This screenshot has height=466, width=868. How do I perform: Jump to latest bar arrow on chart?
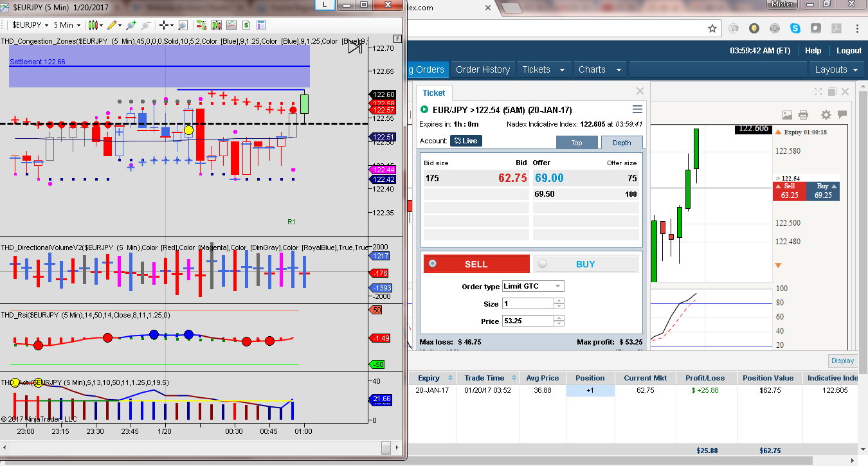point(355,46)
